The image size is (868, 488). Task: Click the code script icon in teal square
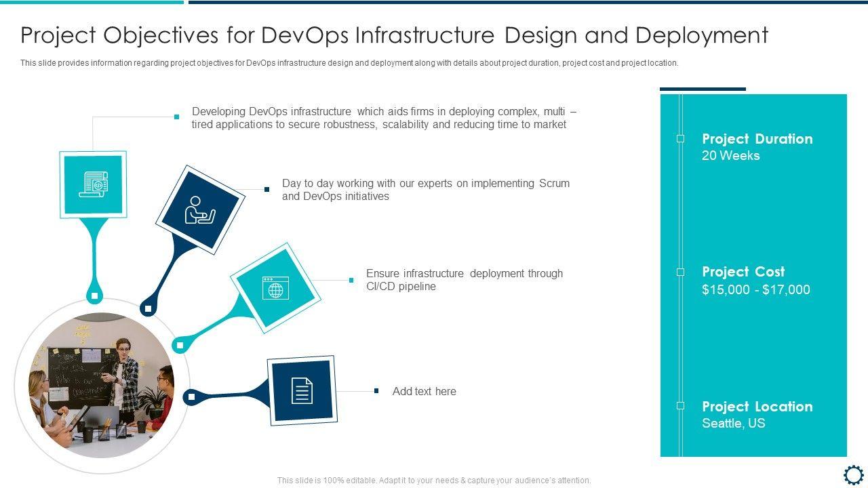[93, 184]
